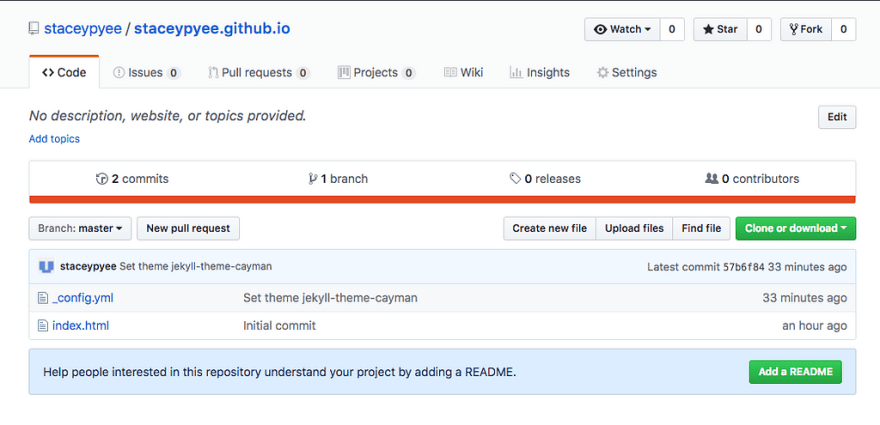This screenshot has height=425, width=880.
Task: Open the Pull requests tab
Action: tap(259, 72)
